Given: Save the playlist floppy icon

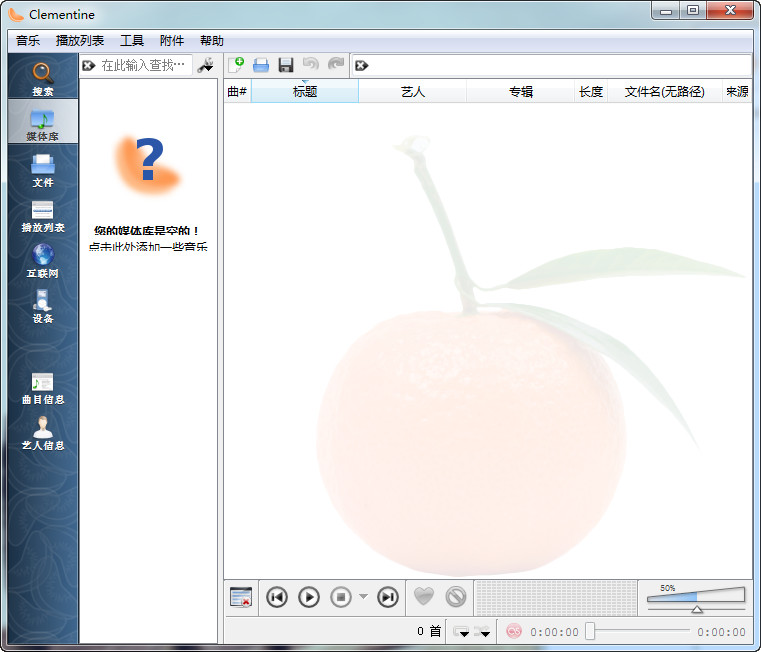Looking at the screenshot, I should [x=286, y=65].
